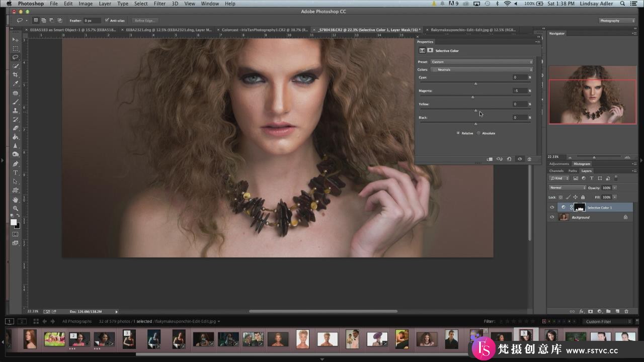Select the Hand tool

[x=16, y=200]
